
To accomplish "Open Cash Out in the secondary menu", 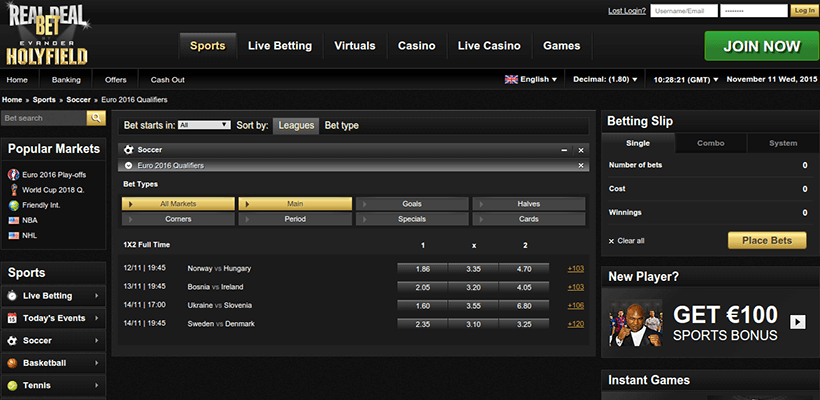I will click(167, 80).
